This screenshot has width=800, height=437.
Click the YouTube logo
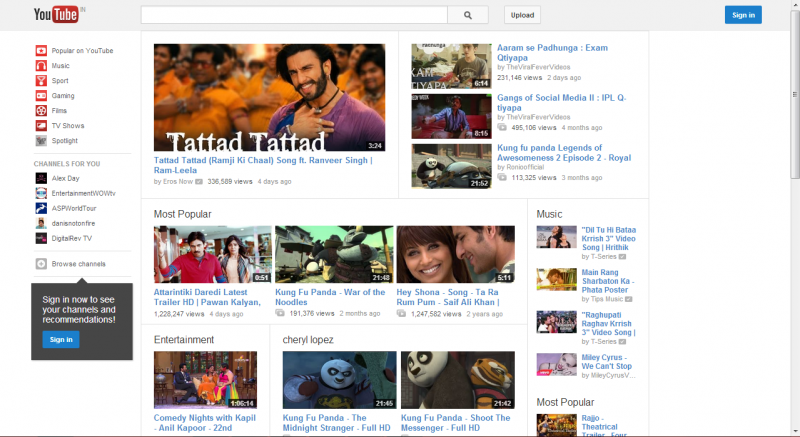click(x=58, y=15)
